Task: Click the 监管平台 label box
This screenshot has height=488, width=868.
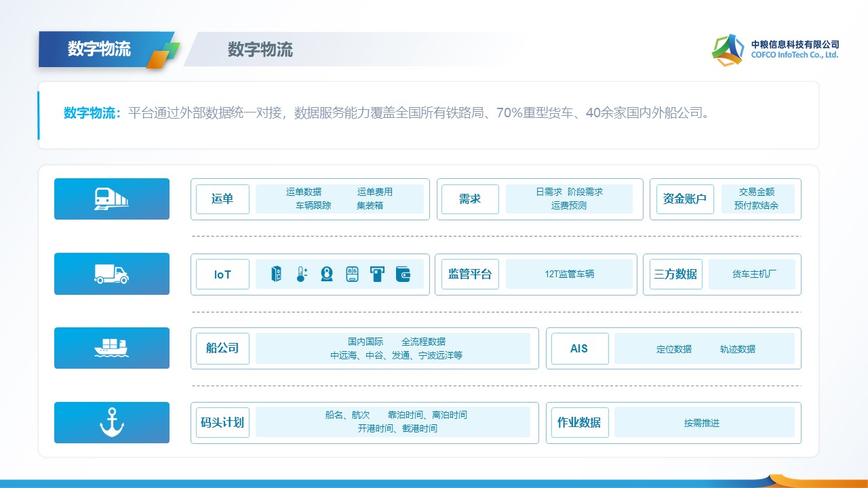Action: point(470,274)
